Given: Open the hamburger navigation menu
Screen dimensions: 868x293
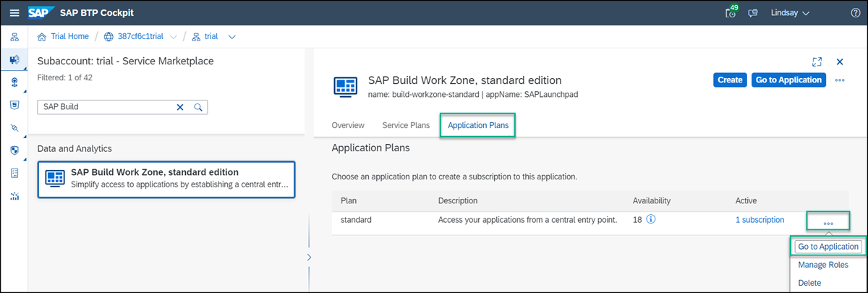Looking at the screenshot, I should (x=14, y=13).
